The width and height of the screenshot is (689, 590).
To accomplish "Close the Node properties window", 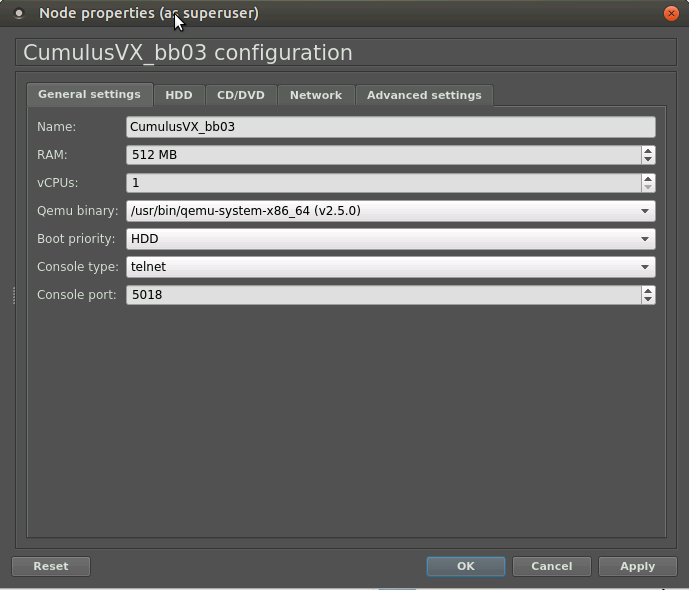I will 671,14.
